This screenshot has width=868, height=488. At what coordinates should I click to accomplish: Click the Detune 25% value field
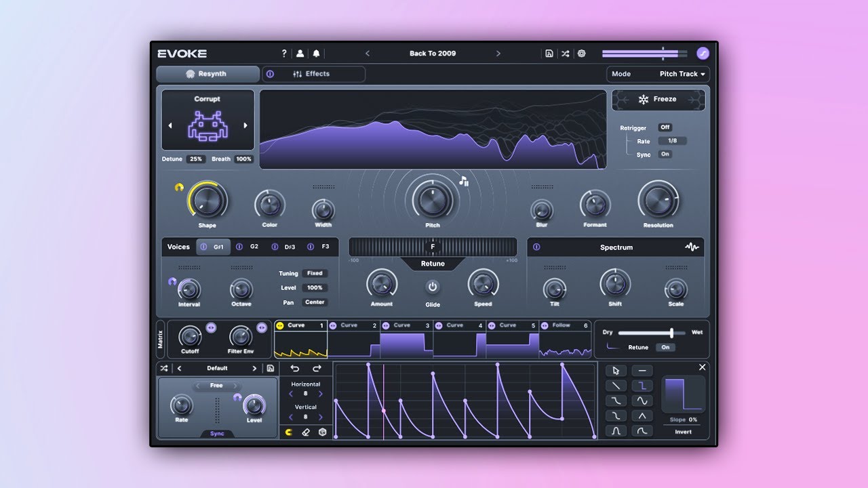[195, 159]
